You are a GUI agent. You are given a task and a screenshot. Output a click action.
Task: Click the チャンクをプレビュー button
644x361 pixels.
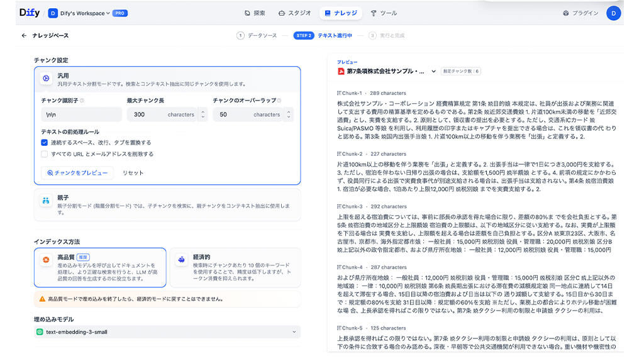(77, 173)
